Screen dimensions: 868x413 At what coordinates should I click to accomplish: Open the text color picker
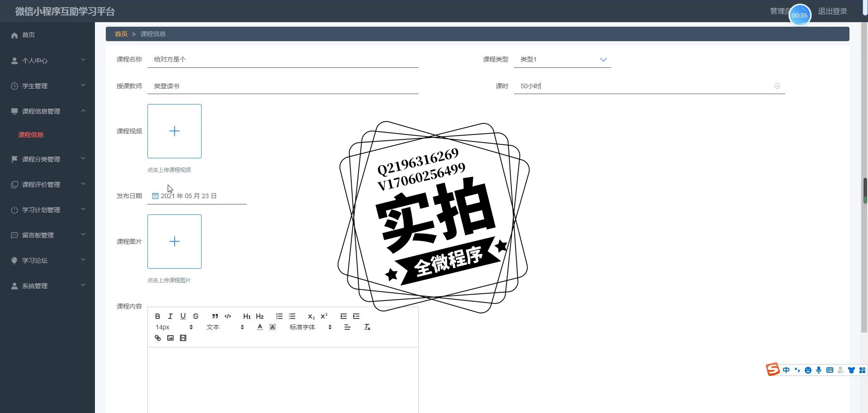pos(260,327)
